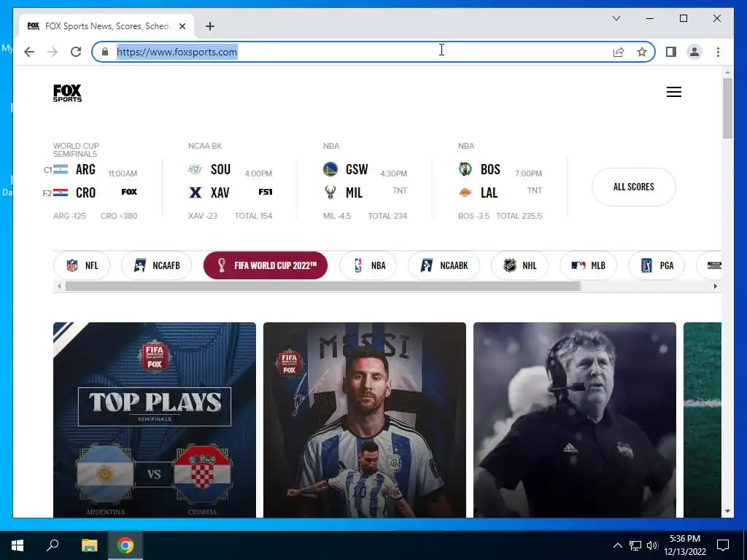Open the ALL SCORES button
747x560 pixels.
click(634, 187)
